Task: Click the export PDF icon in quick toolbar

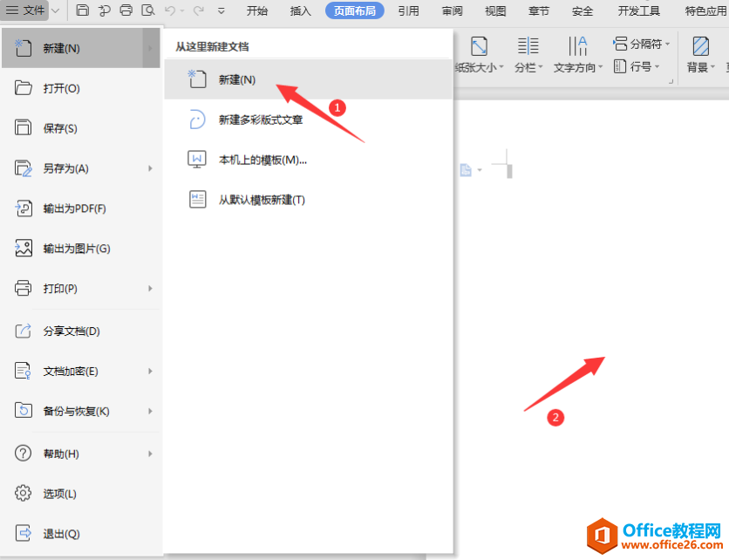Action: click(x=104, y=10)
